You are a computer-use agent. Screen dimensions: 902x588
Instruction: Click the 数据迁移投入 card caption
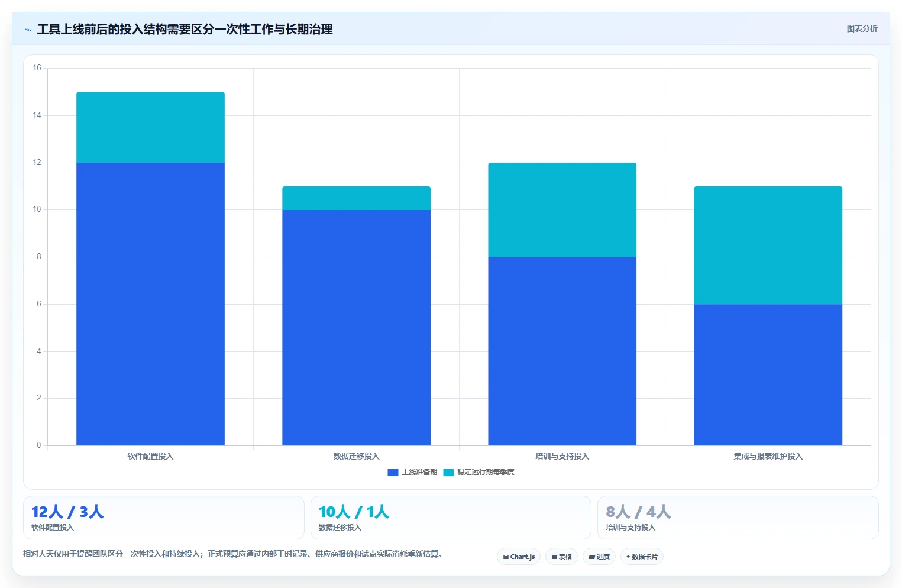(340, 528)
